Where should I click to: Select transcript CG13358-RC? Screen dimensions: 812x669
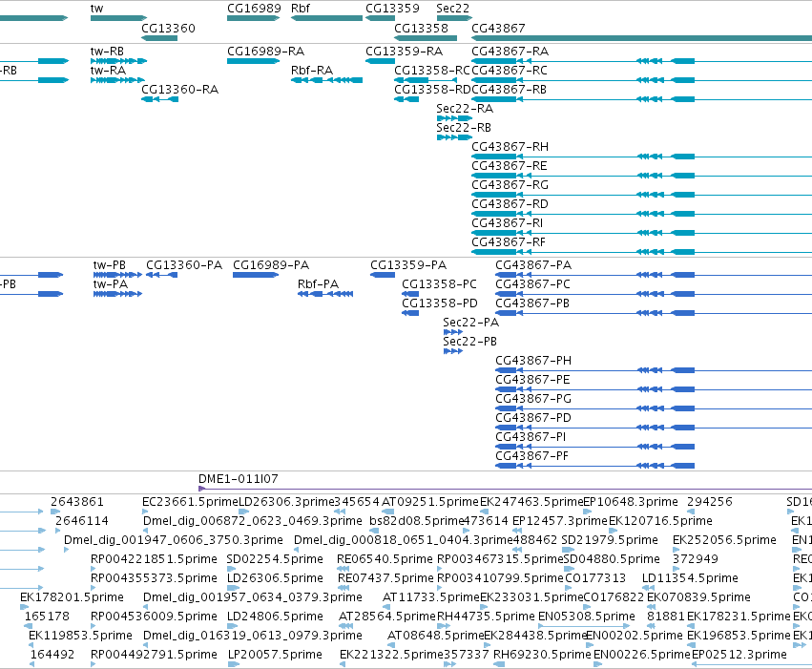(432, 71)
